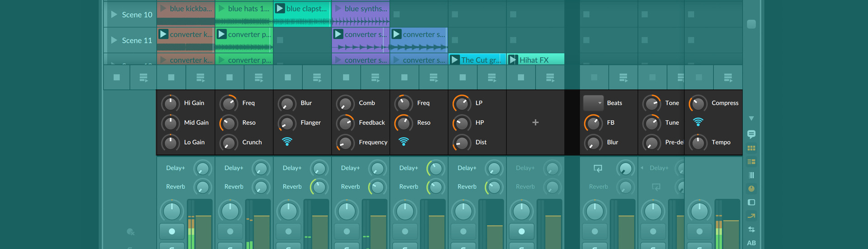Adjust the Hi Gain knob

tap(170, 103)
